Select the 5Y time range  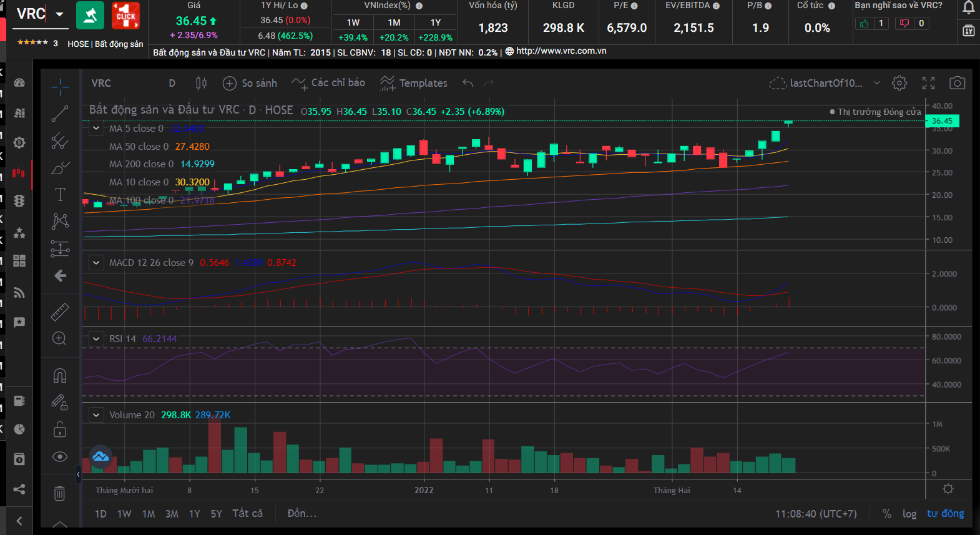216,514
